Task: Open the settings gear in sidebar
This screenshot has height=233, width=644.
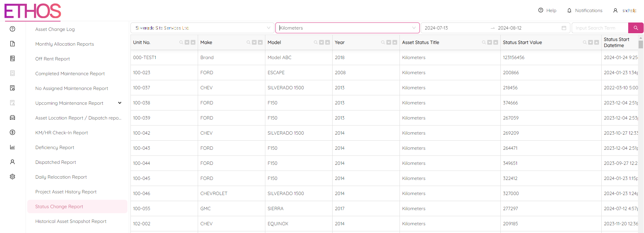Action: (x=12, y=177)
